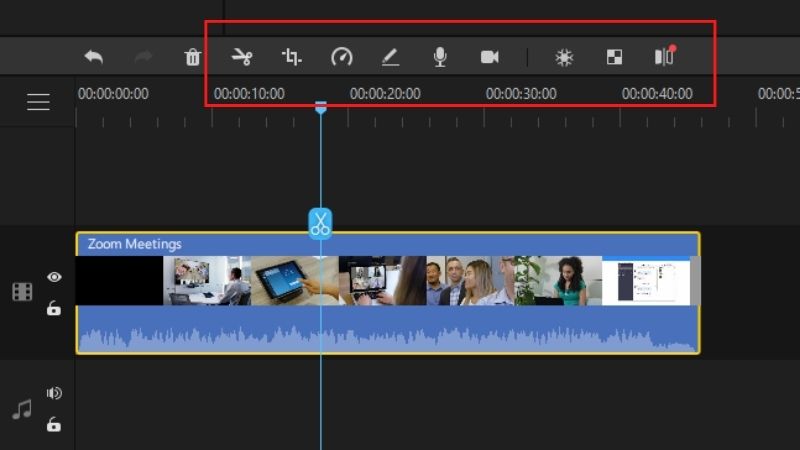Toggle the video track lock icon
This screenshot has width=800, height=450.
(54, 308)
